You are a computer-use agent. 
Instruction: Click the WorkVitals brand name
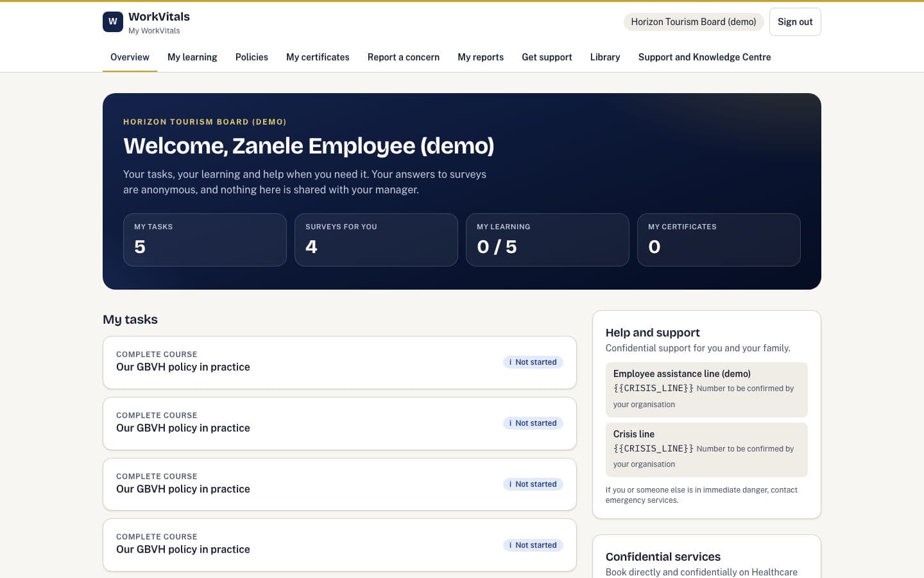click(159, 17)
